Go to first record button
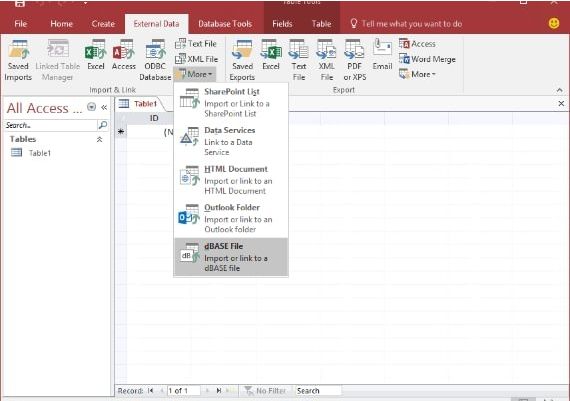Image resolution: width=570 pixels, height=401 pixels. (150, 391)
